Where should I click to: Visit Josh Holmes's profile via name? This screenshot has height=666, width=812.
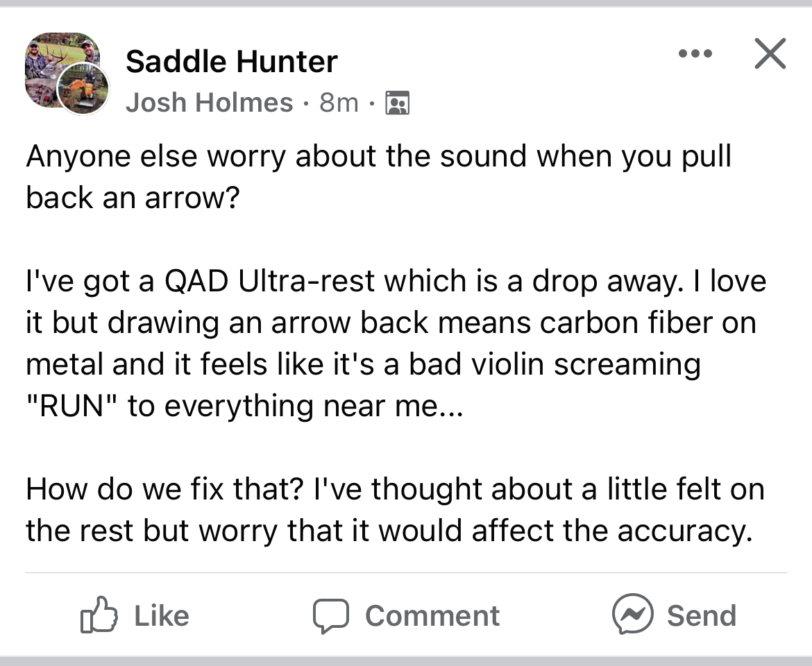[x=209, y=103]
